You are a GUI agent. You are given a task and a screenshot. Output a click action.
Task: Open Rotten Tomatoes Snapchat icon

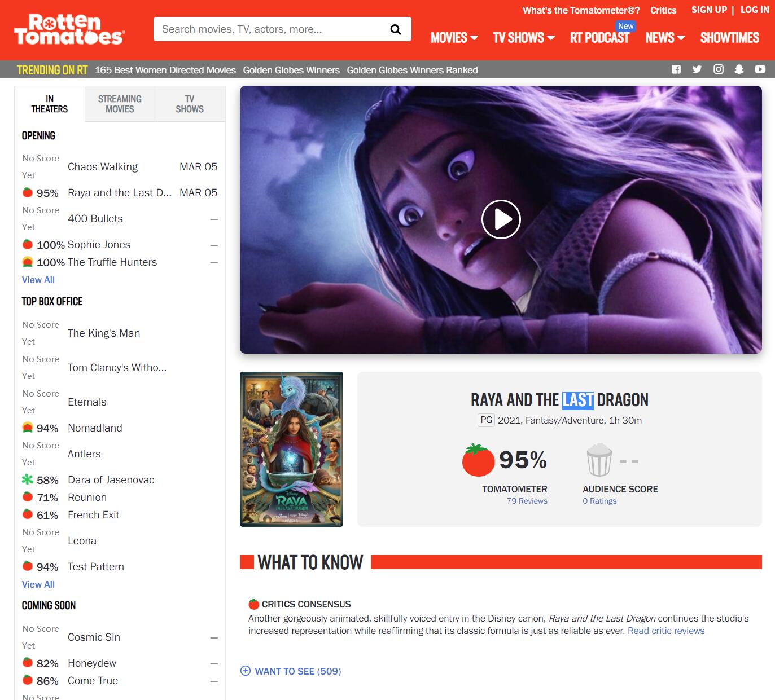tap(739, 69)
